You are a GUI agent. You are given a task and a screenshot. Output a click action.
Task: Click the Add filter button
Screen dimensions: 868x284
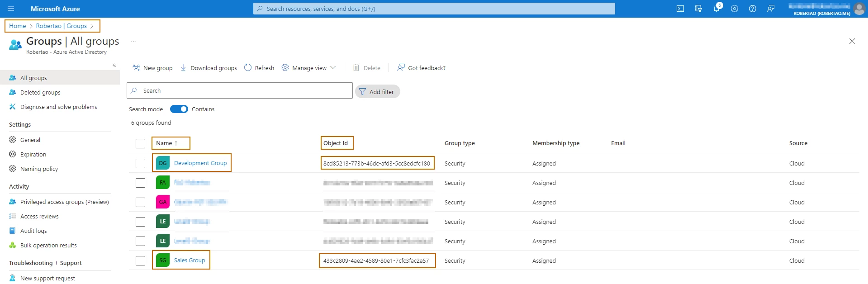(378, 91)
